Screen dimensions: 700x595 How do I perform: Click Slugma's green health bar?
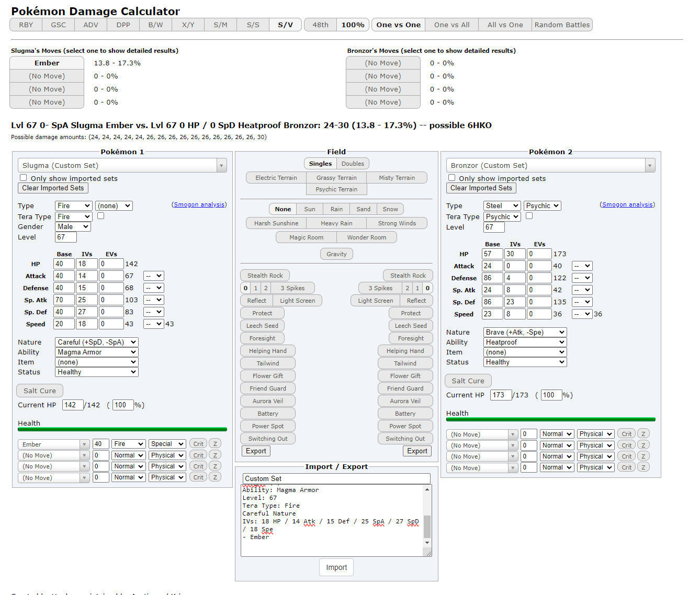pyautogui.click(x=122, y=429)
